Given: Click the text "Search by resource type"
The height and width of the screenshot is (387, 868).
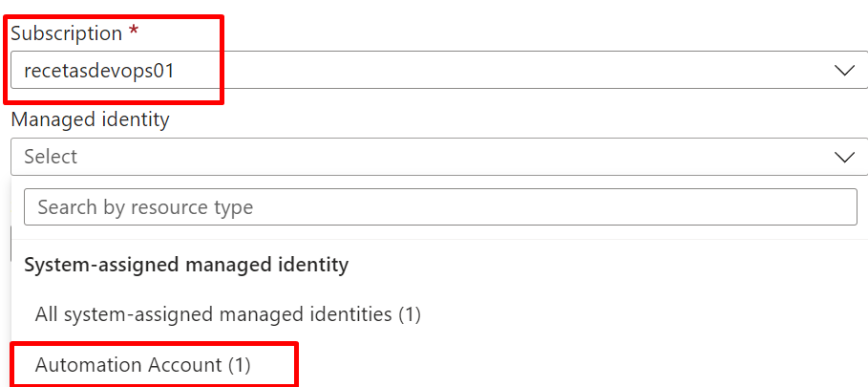Looking at the screenshot, I should pos(145,207).
